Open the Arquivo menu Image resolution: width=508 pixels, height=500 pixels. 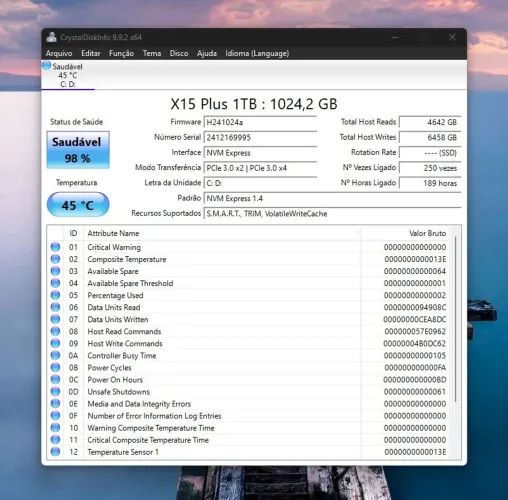[x=59, y=53]
